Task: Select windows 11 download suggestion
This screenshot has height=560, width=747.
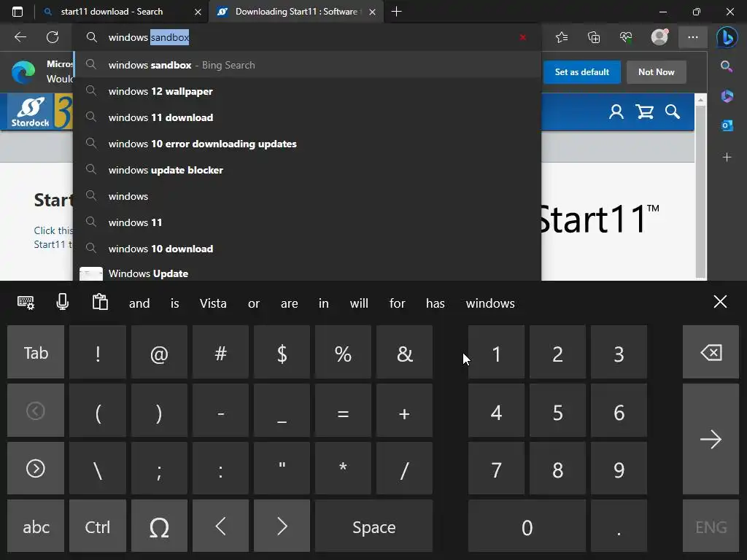Action: point(307,117)
